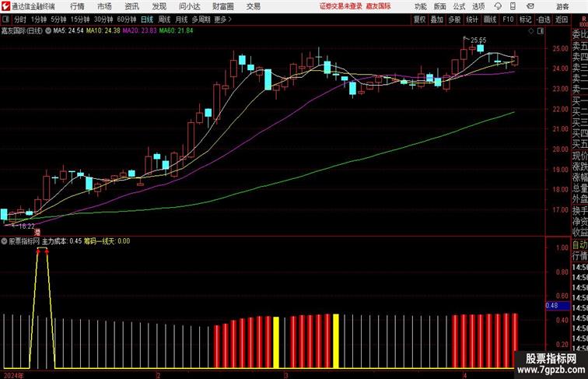Select the 周线 weekly chart tab
588x379 pixels.
164,19
